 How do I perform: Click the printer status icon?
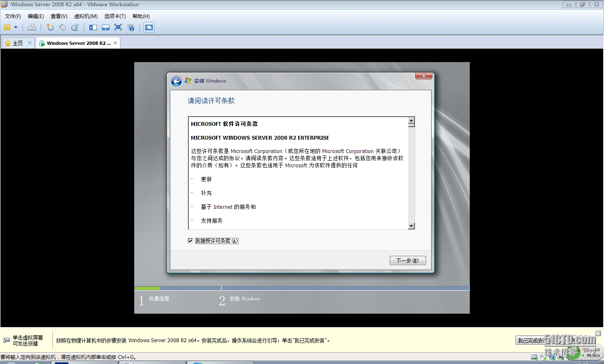(x=561, y=357)
